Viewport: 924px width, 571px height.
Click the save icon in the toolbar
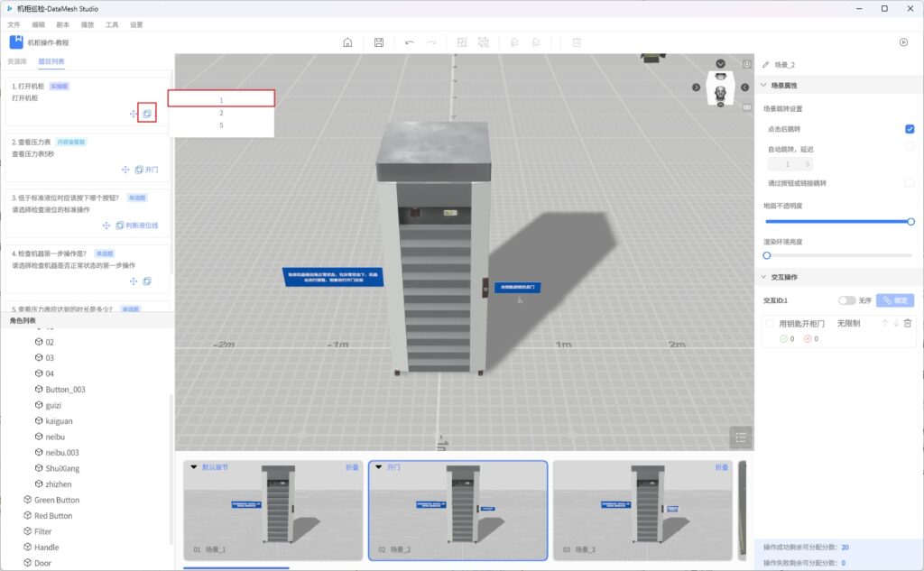(379, 42)
